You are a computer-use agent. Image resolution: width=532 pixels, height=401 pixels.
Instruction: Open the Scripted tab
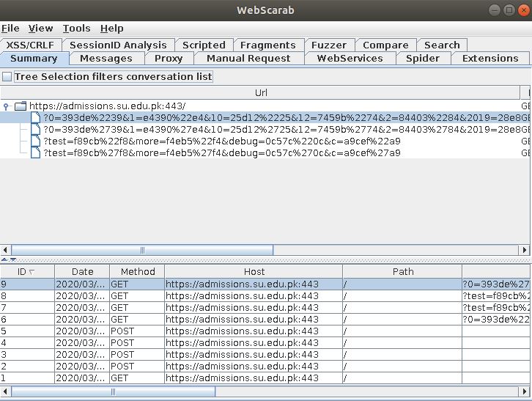(204, 45)
